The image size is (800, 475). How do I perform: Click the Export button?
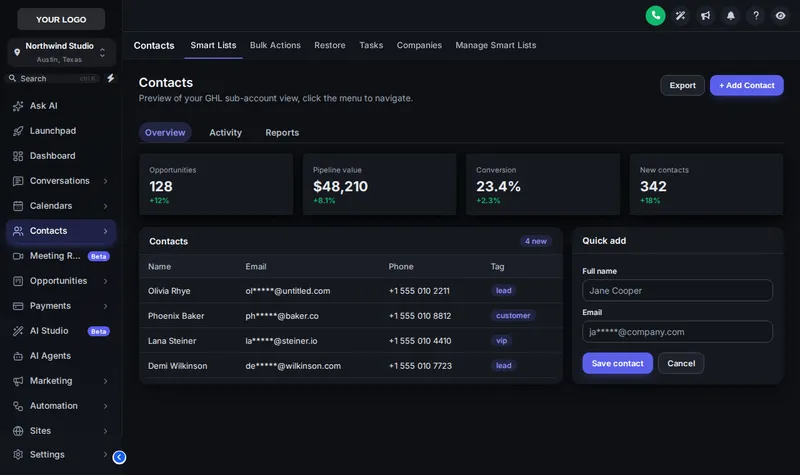(x=682, y=85)
